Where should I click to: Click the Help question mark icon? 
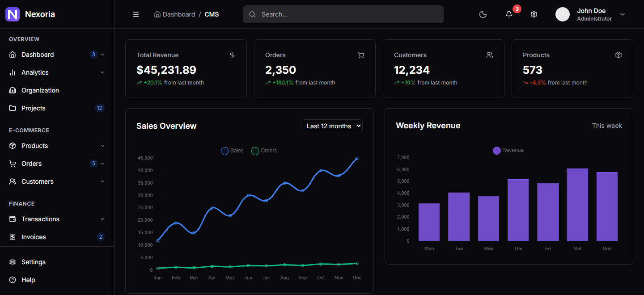[x=13, y=280]
